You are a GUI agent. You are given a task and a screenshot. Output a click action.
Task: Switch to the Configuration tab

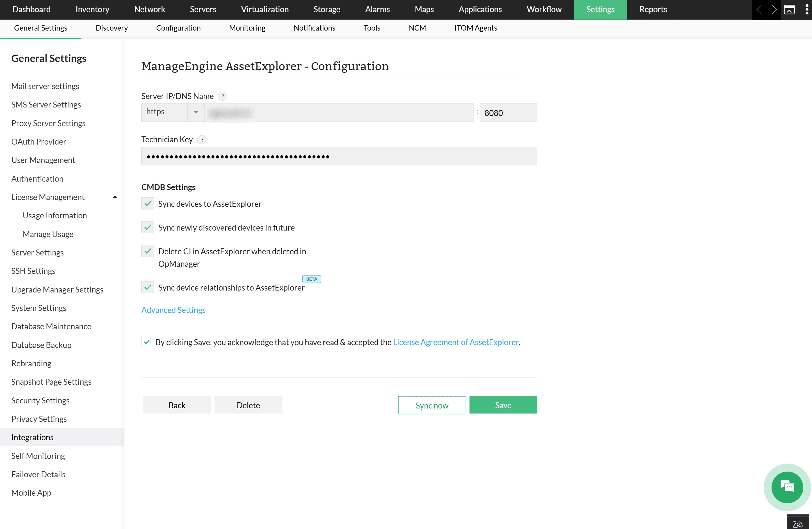pyautogui.click(x=178, y=28)
